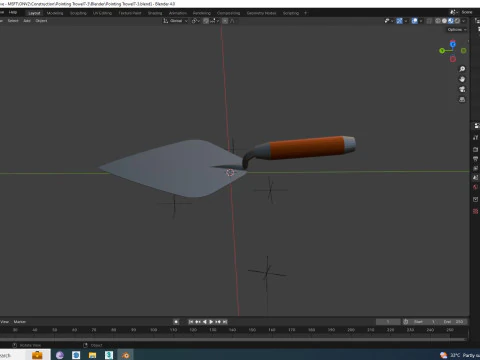
Task: Jump to the timeline start frame
Action: click(191, 322)
